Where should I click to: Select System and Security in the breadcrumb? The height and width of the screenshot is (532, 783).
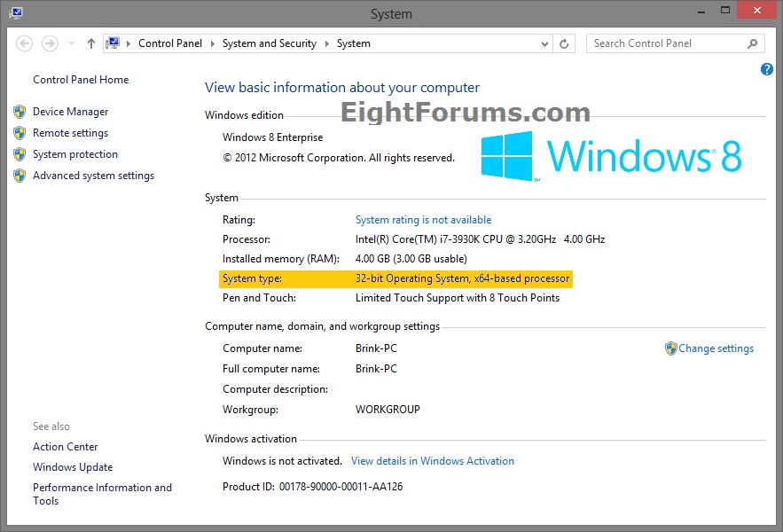270,43
